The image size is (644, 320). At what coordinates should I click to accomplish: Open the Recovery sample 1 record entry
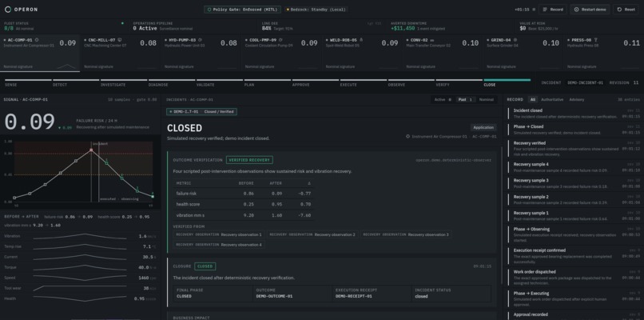[573, 216]
